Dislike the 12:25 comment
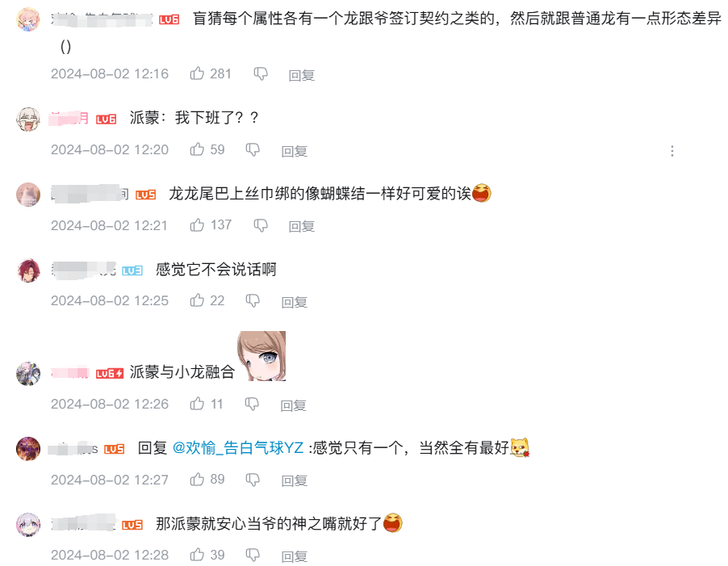Viewport: 728px width, 566px height. (253, 301)
